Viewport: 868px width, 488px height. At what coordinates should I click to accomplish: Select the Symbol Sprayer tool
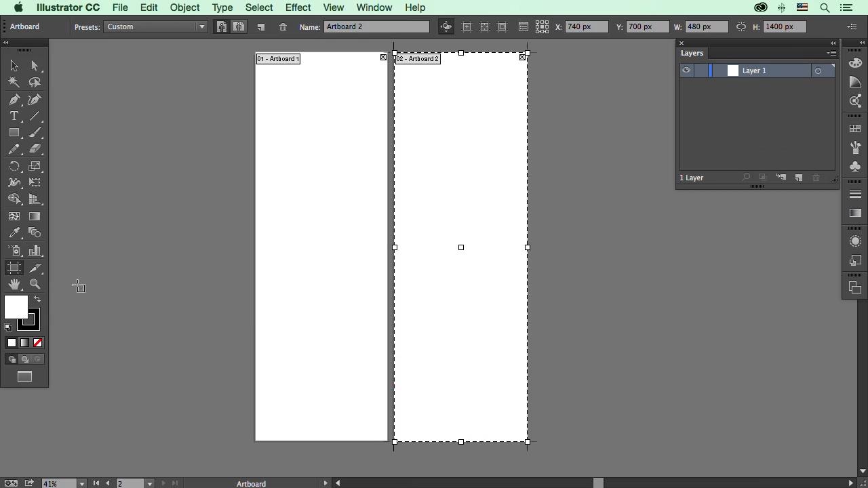(14, 251)
